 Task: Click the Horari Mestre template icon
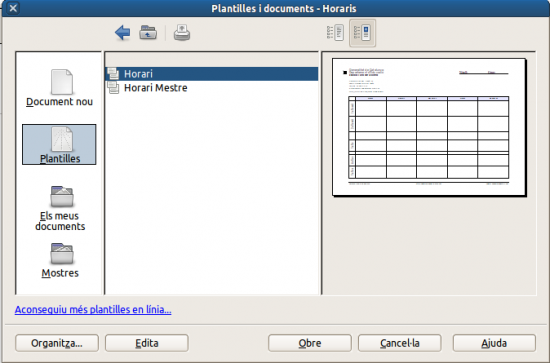(x=113, y=88)
